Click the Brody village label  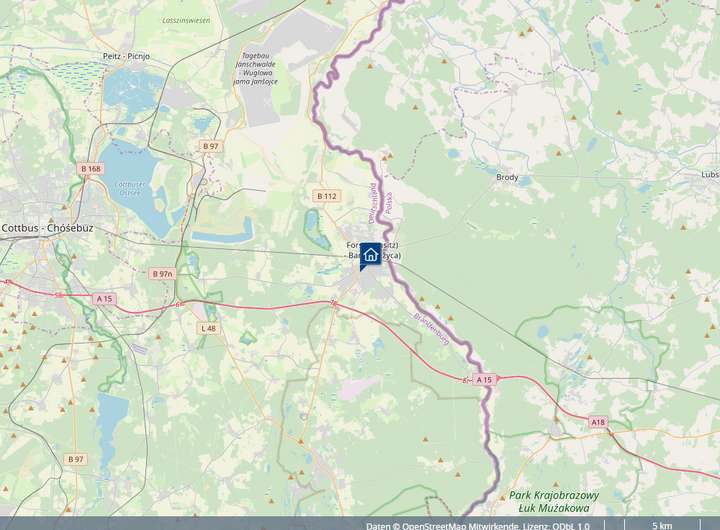coord(507,177)
